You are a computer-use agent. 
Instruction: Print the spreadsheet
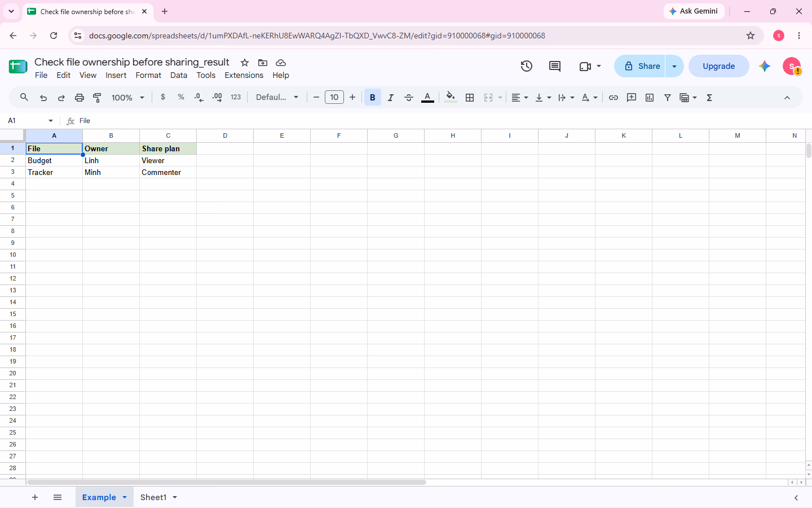(80, 98)
